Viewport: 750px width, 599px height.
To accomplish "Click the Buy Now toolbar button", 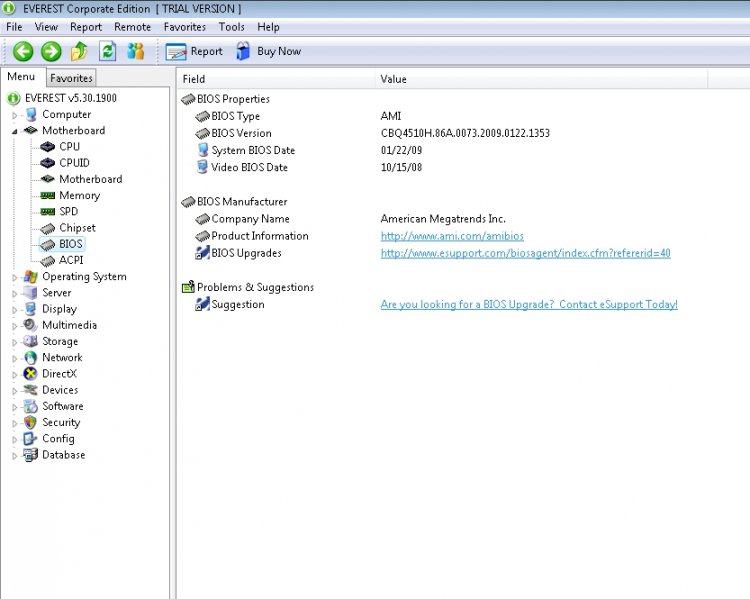I will (268, 51).
